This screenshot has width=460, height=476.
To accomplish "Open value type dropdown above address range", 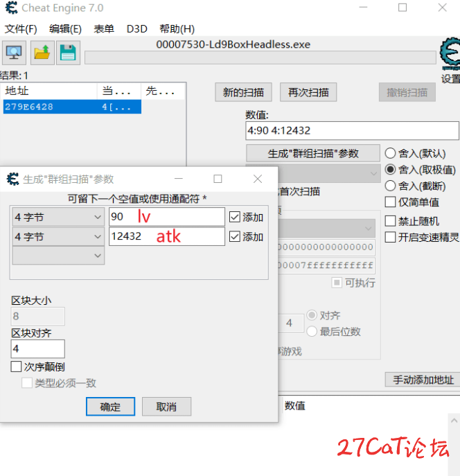I will click(326, 228).
